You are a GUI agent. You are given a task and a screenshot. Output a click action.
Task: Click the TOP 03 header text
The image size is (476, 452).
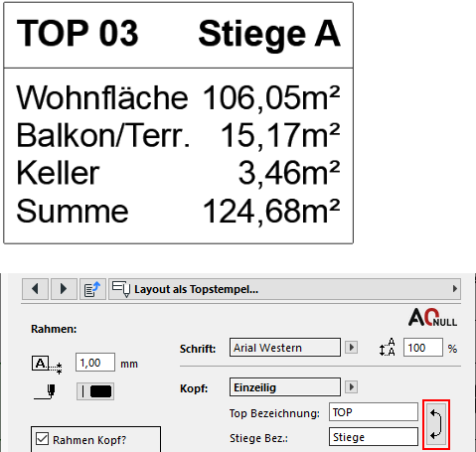pos(78,33)
